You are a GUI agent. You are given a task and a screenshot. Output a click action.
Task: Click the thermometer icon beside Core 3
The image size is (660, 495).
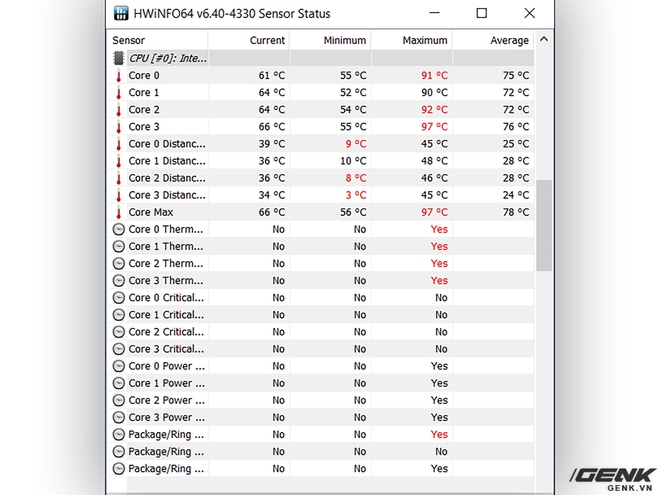click(119, 127)
